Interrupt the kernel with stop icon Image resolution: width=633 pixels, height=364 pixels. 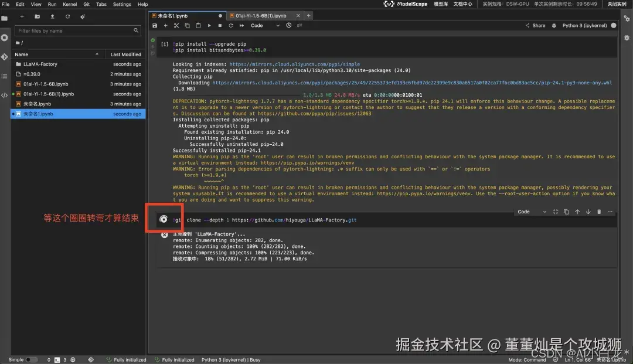220,25
